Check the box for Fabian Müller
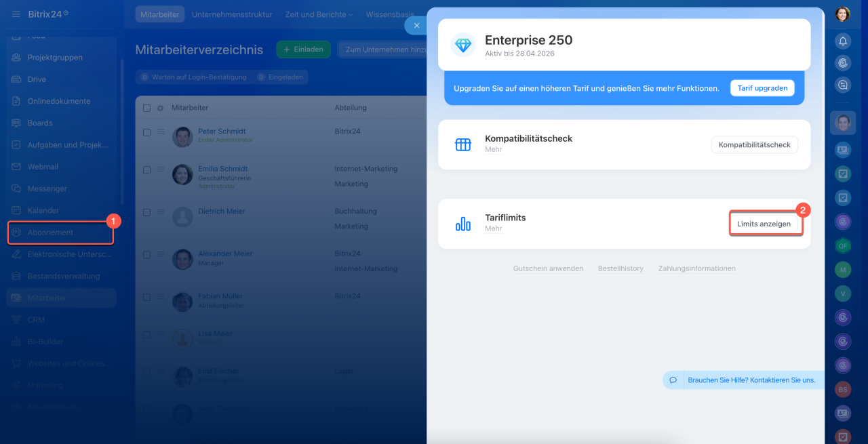The height and width of the screenshot is (444, 868). [147, 297]
